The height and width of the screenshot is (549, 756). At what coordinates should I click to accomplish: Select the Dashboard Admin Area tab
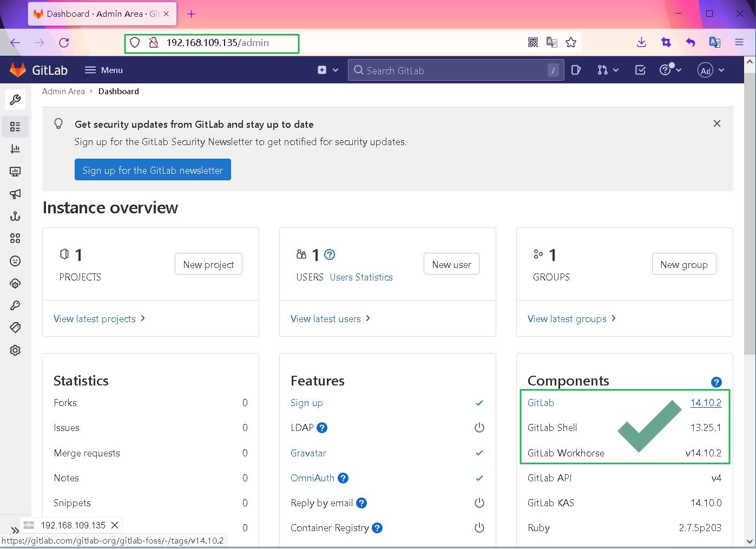tap(102, 14)
